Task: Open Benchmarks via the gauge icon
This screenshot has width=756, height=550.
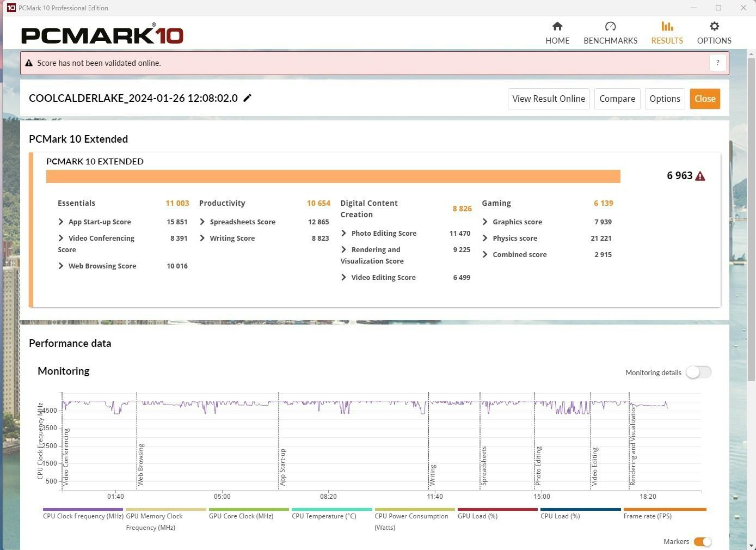Action: click(610, 26)
